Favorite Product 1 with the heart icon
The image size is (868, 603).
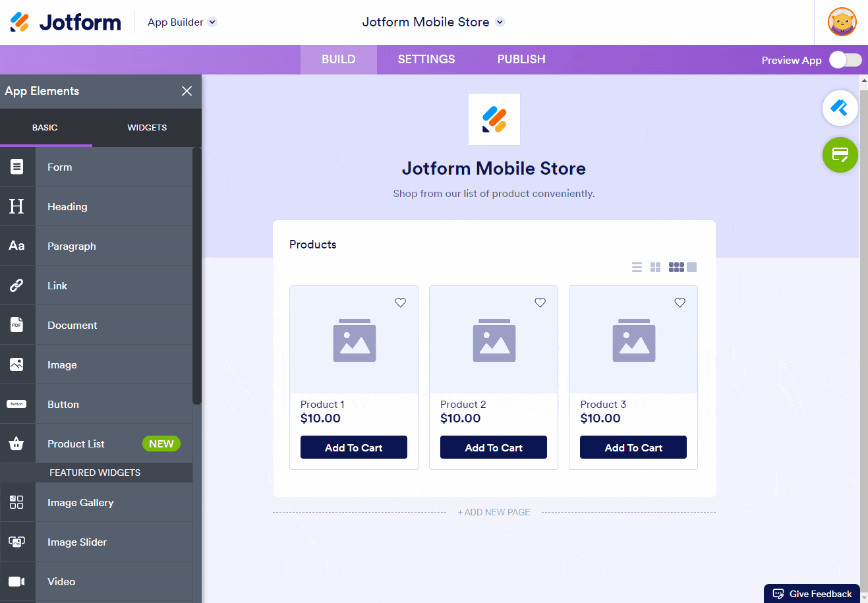pyautogui.click(x=400, y=302)
